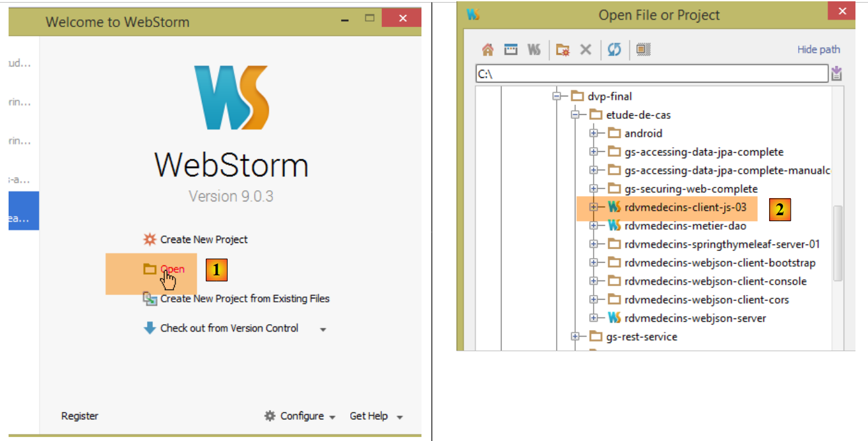Click the Home directory icon
This screenshot has width=868, height=441.
pos(487,50)
